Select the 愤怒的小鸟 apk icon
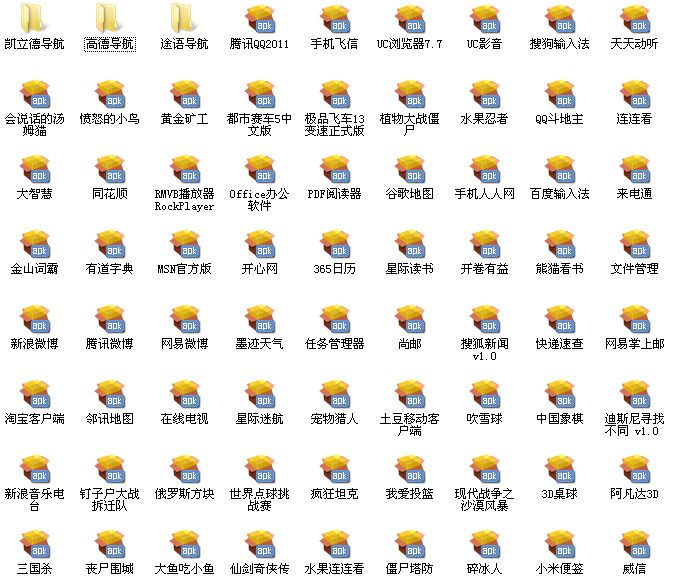Viewport: 677px width, 581px height. pos(110,94)
